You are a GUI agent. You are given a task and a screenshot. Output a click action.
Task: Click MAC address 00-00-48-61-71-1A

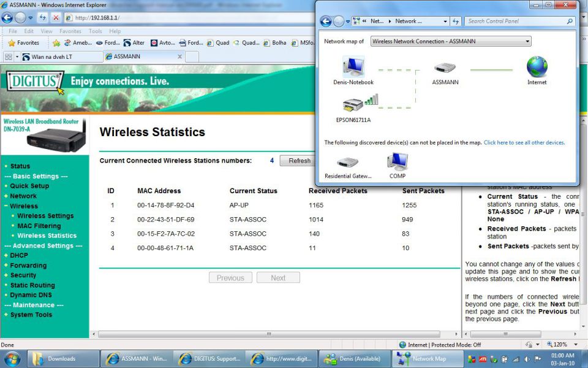coord(165,248)
